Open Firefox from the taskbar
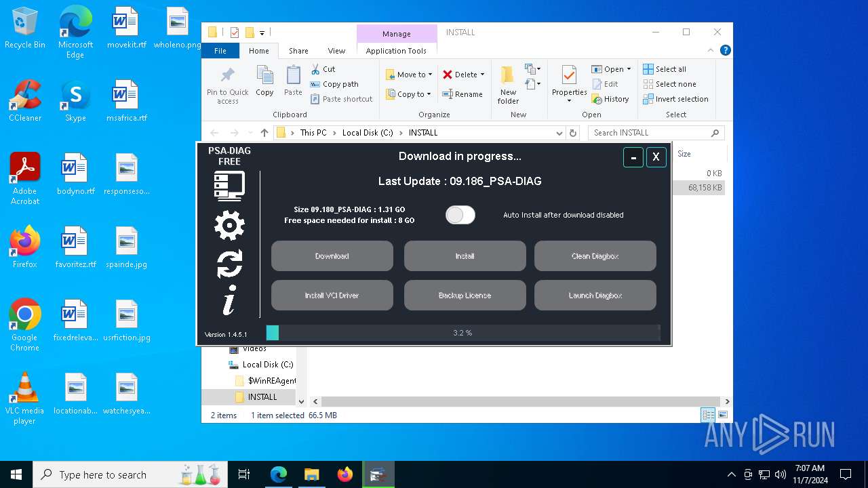 click(x=345, y=474)
